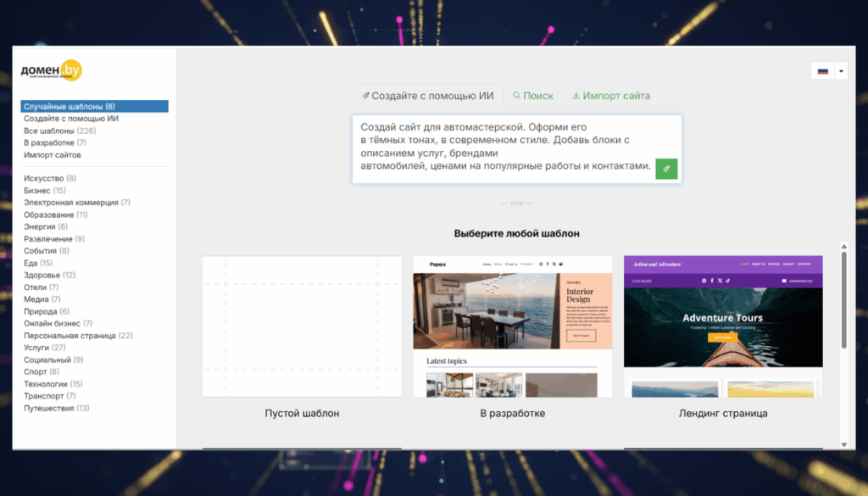Open the language dropdown arrow
Viewport: 868px width, 496px height.
pos(841,71)
